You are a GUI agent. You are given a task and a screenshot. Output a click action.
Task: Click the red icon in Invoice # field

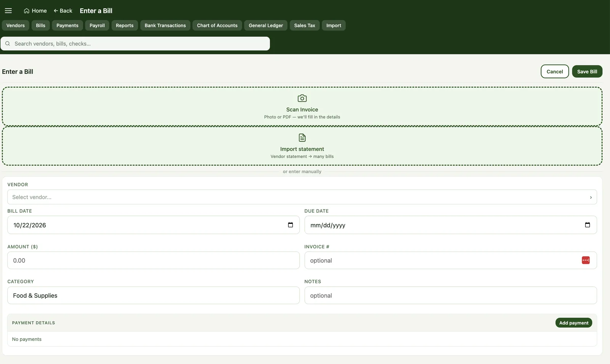pos(586,260)
